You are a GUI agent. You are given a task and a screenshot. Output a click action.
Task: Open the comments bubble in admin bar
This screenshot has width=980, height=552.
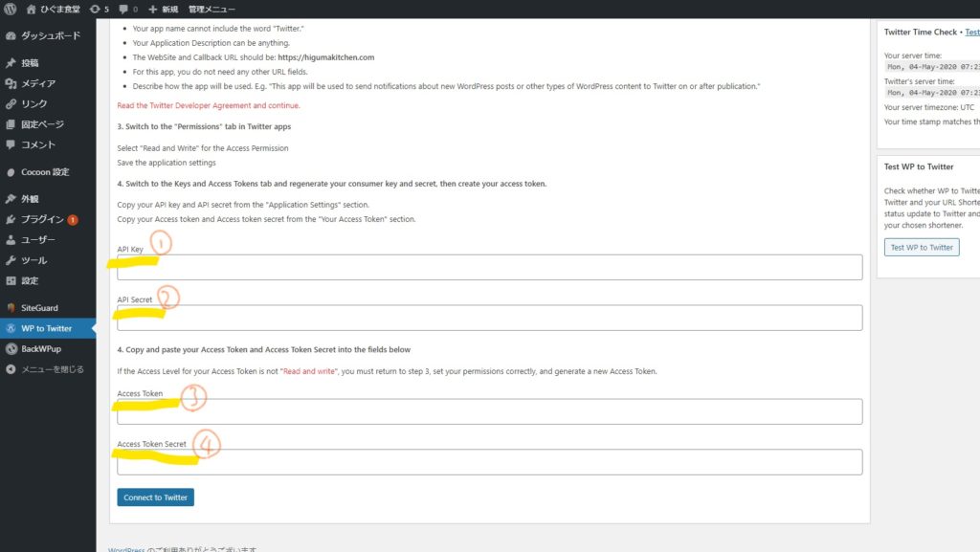pyautogui.click(x=123, y=9)
